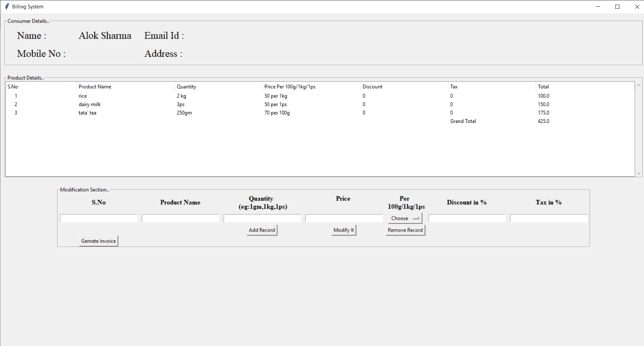Click the Remove Record button
The width and height of the screenshot is (644, 346).
tap(405, 230)
